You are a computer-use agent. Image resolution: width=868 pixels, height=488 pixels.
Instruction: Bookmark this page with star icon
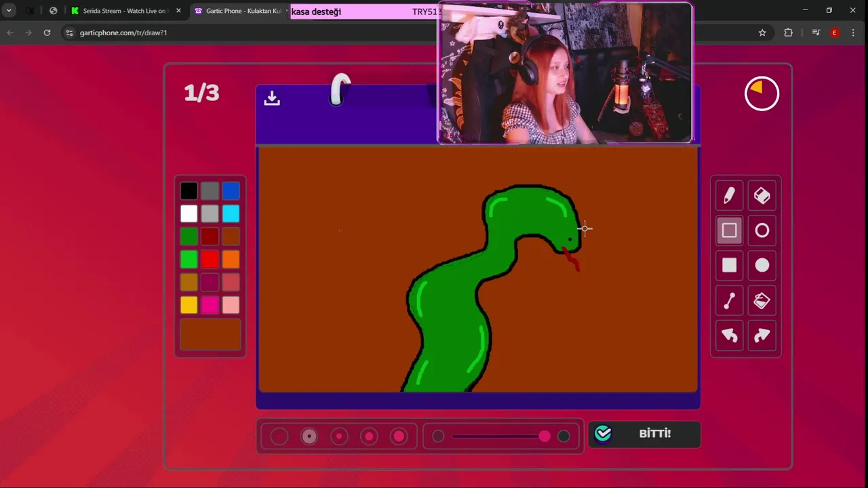[x=762, y=33]
